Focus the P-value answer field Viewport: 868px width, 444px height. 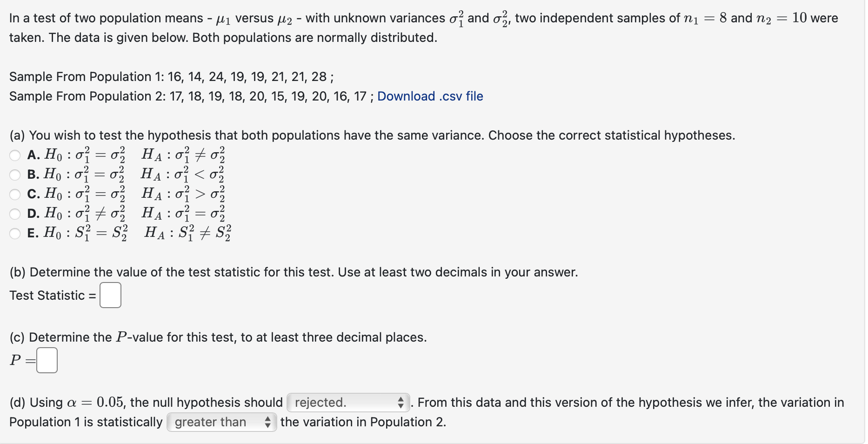click(47, 360)
